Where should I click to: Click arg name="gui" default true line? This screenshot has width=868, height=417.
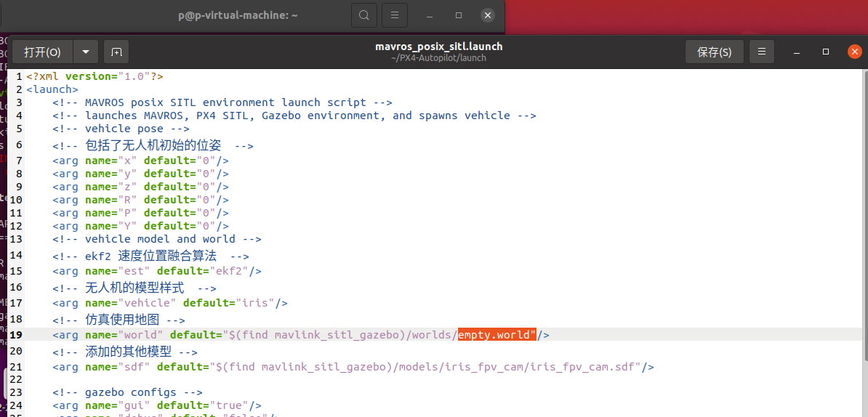tap(157, 405)
